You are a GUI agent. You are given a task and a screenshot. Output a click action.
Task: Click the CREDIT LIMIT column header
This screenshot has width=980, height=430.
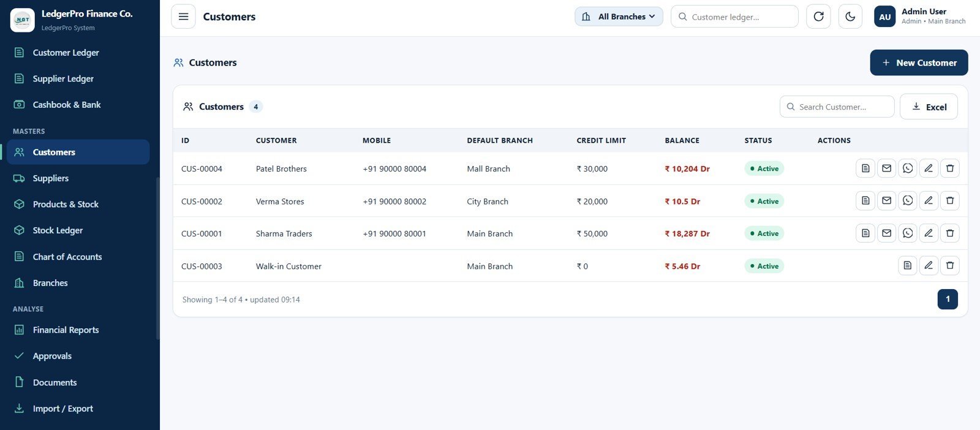click(601, 140)
